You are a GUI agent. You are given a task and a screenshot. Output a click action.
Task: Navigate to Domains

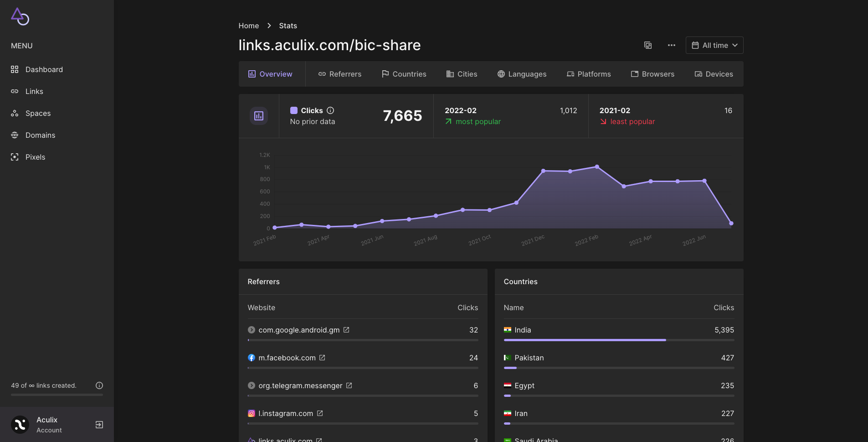pos(40,135)
